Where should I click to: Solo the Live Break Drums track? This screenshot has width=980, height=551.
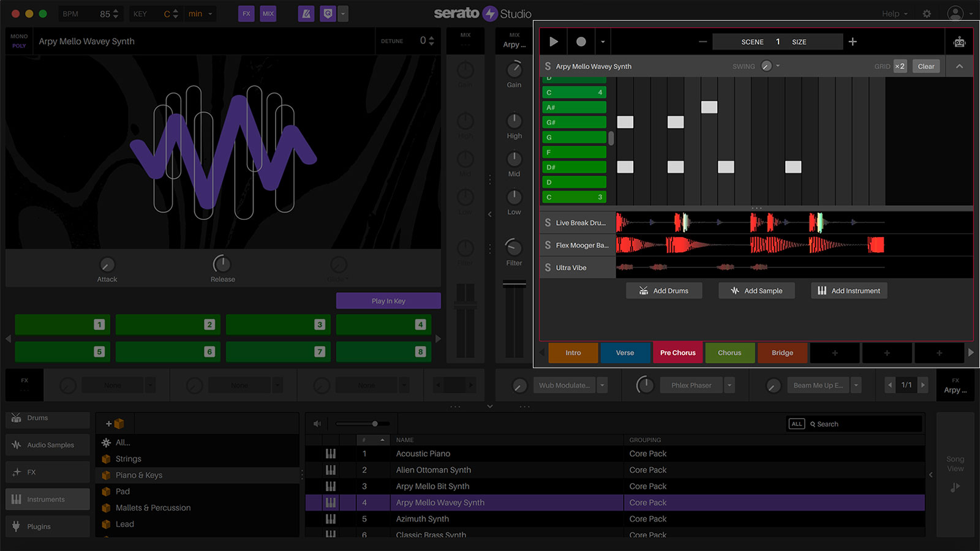[x=548, y=223]
